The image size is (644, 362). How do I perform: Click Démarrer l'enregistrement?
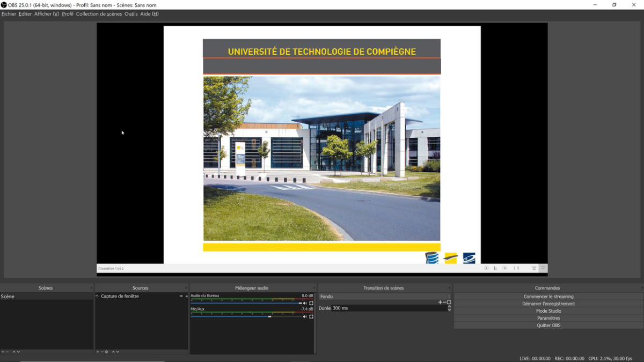point(548,304)
